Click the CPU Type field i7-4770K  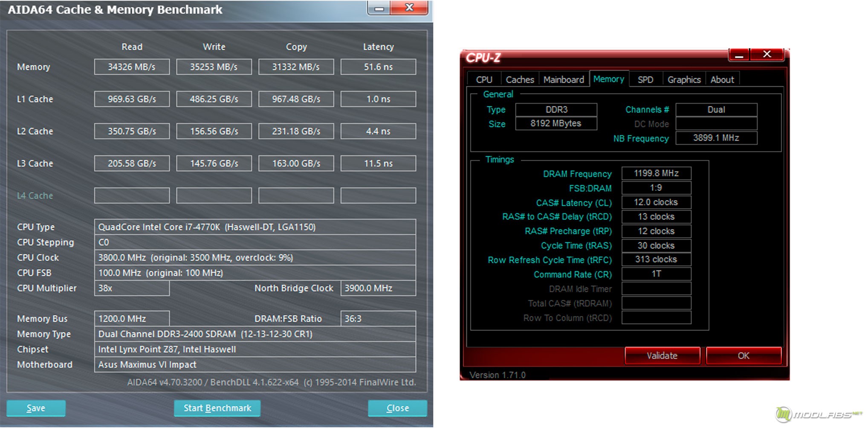point(255,227)
